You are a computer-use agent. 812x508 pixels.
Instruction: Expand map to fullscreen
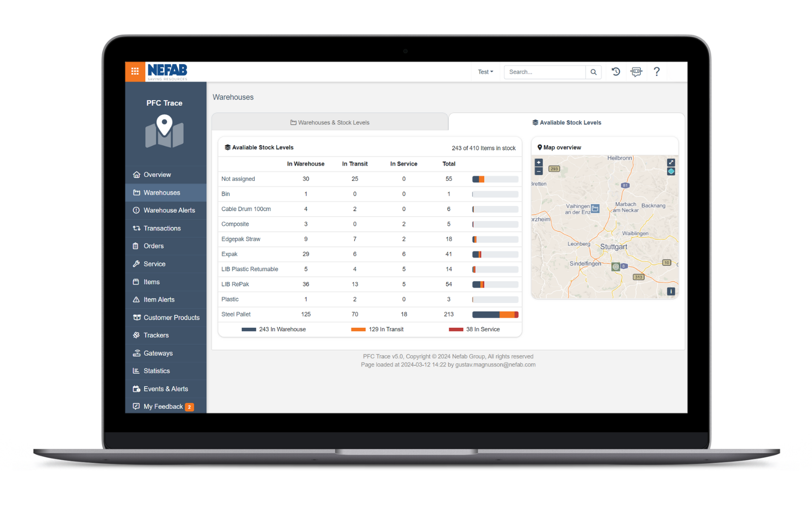[671, 163]
